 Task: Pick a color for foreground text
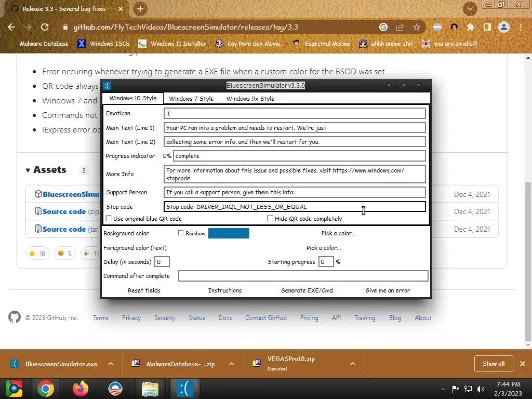click(324, 248)
